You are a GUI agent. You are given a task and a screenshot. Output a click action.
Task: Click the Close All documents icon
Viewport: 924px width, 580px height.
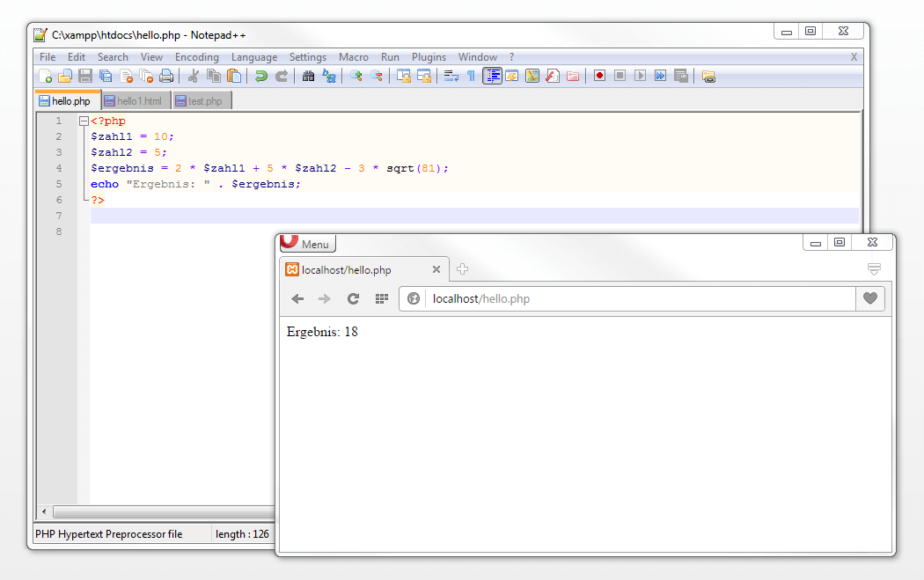click(146, 76)
